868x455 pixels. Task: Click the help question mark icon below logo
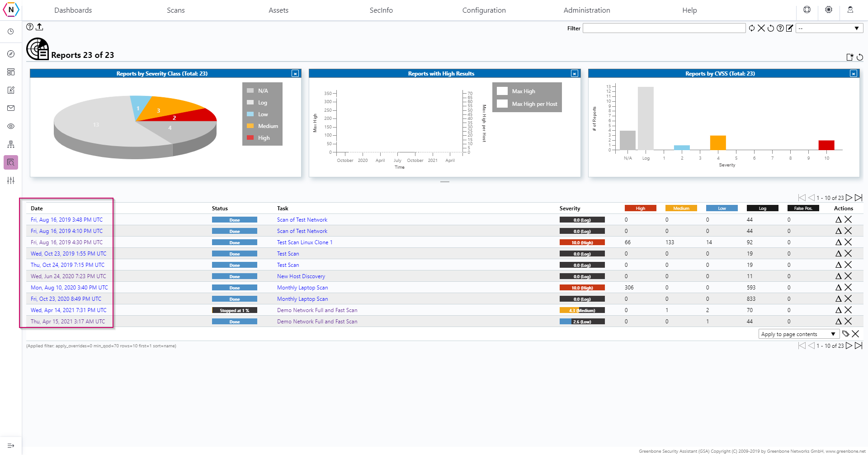[30, 27]
